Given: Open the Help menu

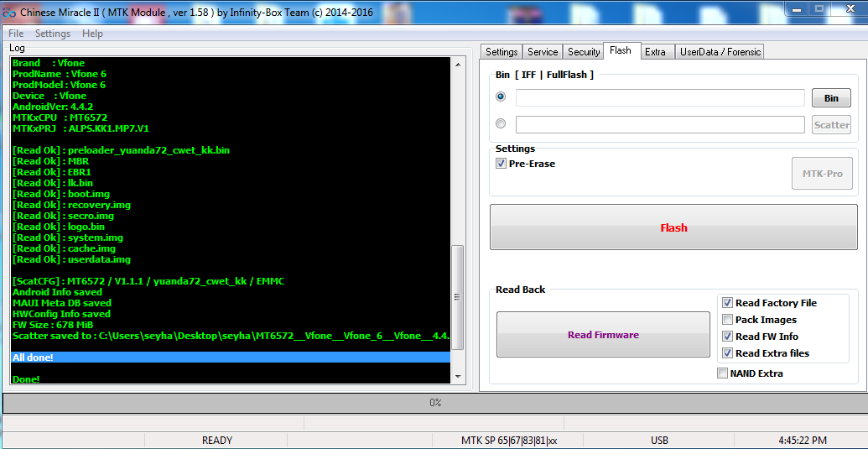Looking at the screenshot, I should 92,34.
